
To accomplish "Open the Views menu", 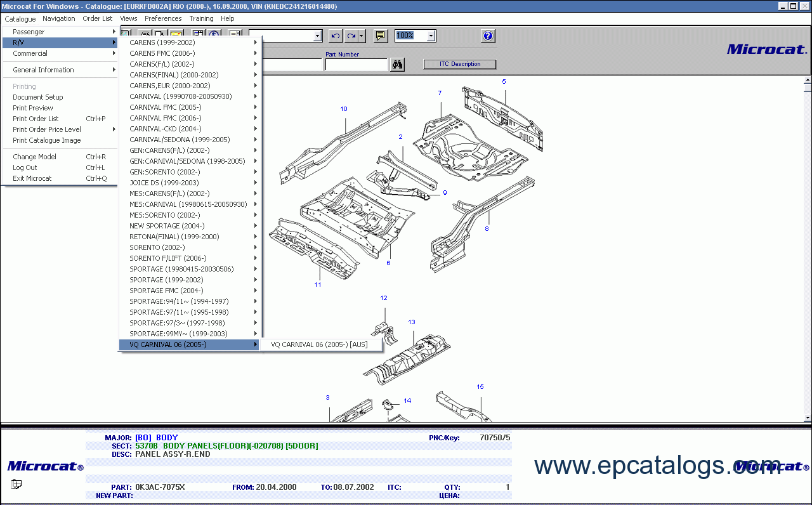I will coord(129,18).
